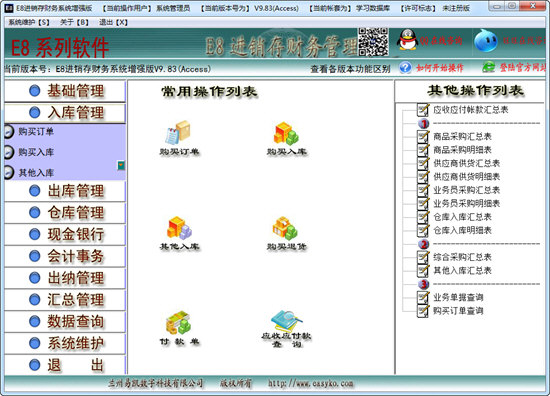Open the 应收应付款查询 shortcut icon

tap(287, 321)
